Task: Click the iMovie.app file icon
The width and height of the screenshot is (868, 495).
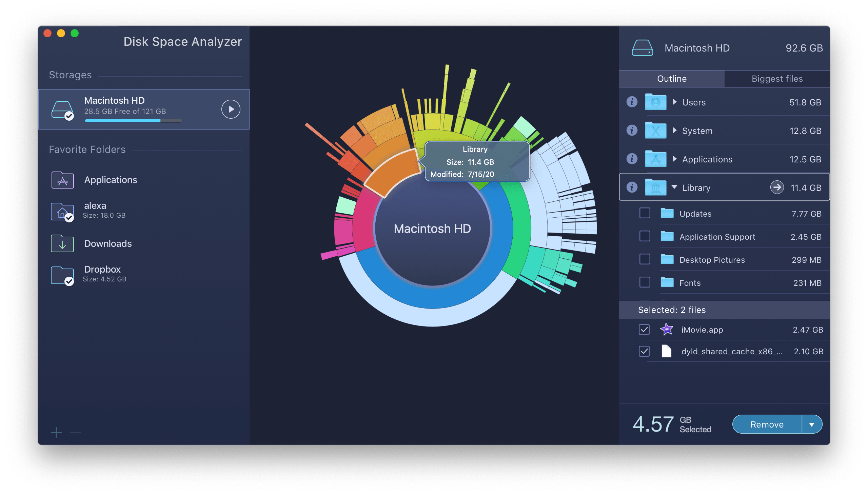Action: point(667,329)
